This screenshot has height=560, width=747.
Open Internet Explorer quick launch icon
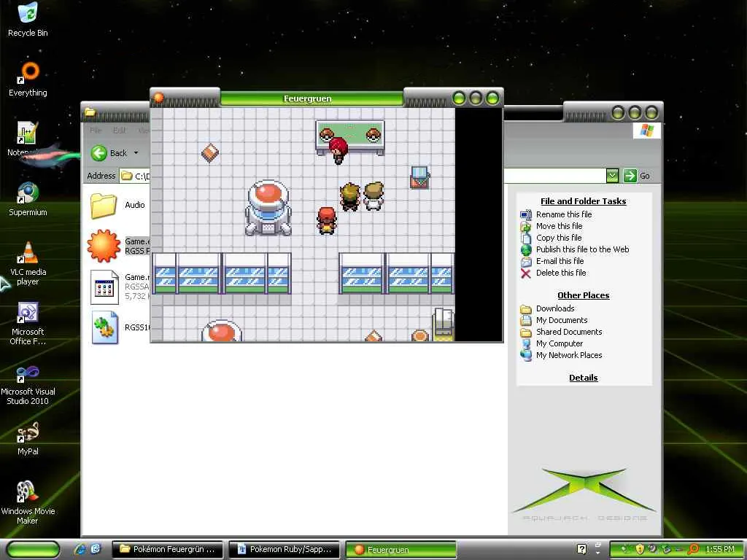pos(80,550)
